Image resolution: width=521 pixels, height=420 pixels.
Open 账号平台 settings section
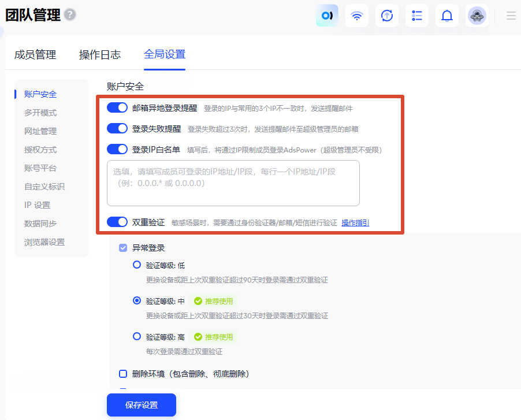(x=40, y=168)
